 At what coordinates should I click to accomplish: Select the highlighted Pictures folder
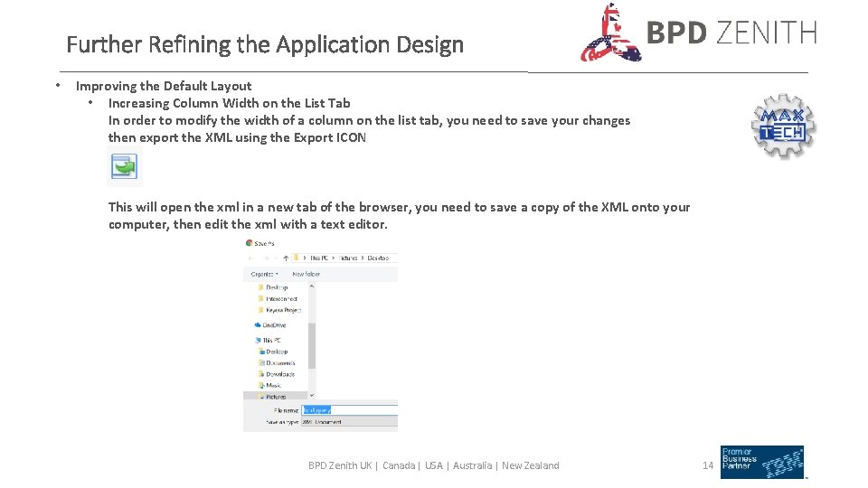coord(275,396)
